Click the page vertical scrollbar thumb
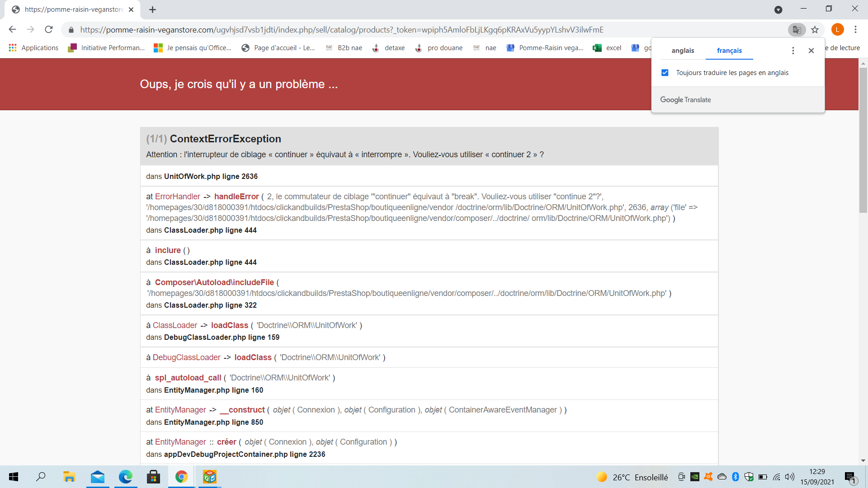868x488 pixels. pyautogui.click(x=863, y=140)
